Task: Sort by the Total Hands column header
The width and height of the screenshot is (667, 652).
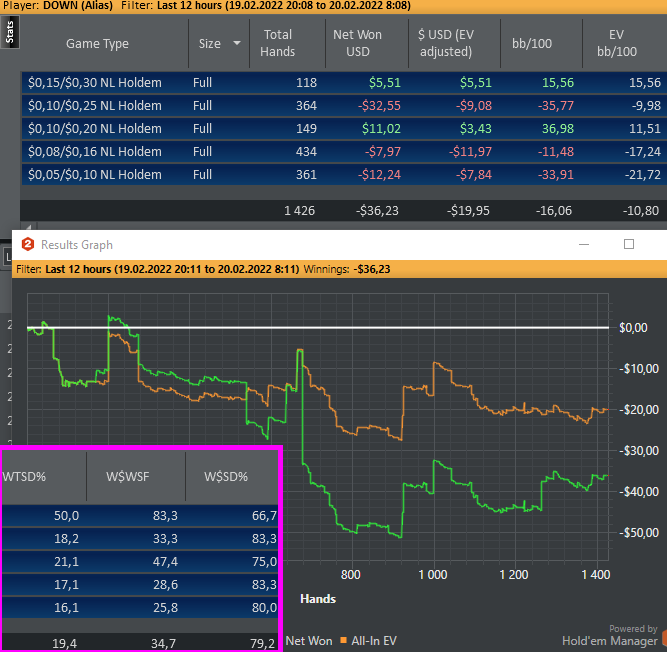Action: click(277, 44)
